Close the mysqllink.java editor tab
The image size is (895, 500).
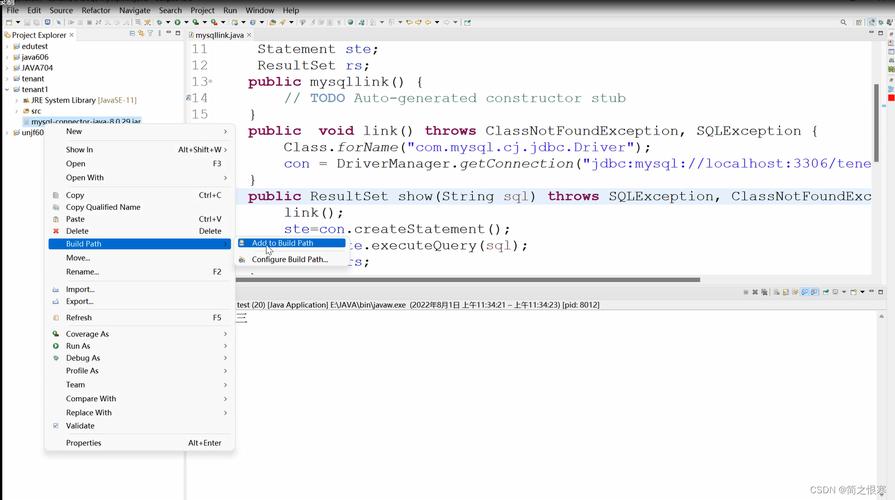[x=251, y=35]
